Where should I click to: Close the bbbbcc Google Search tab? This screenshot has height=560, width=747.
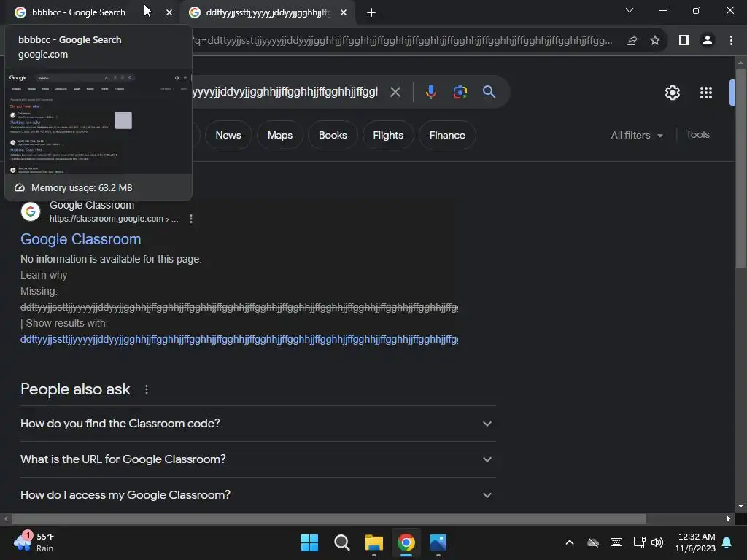[x=169, y=12]
